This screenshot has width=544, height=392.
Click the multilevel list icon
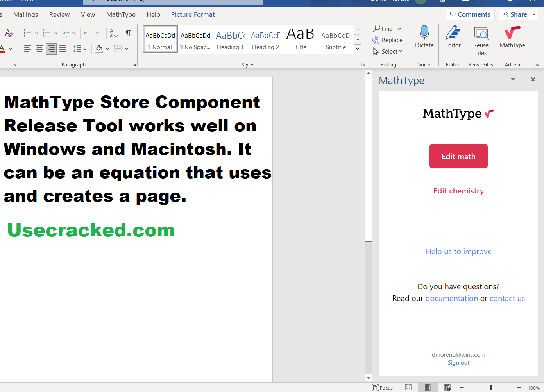click(66, 33)
